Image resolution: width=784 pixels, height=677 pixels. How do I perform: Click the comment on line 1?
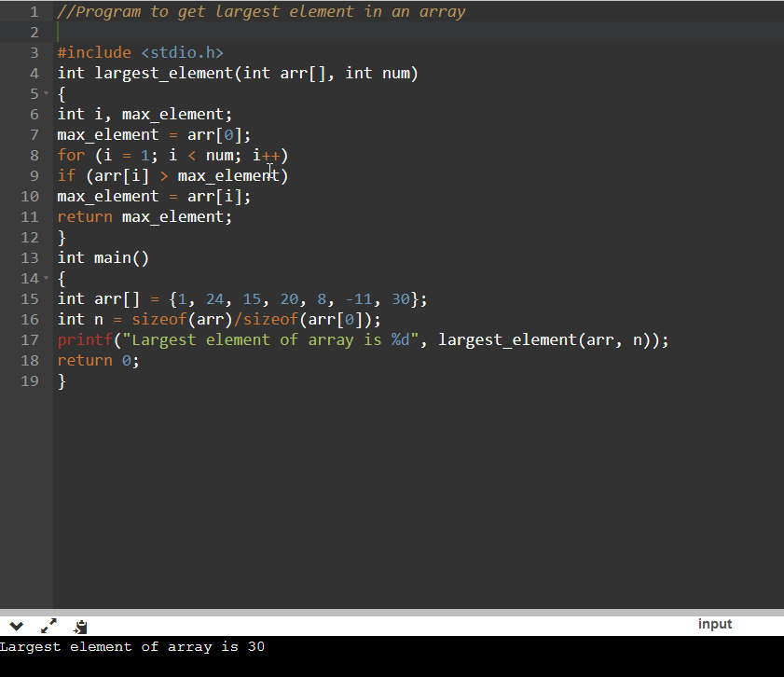click(x=261, y=11)
